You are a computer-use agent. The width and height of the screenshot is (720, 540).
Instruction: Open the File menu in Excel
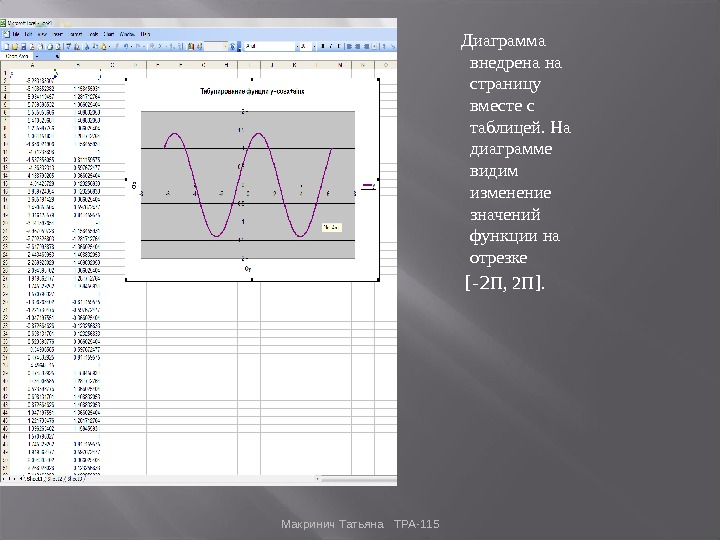(x=16, y=34)
